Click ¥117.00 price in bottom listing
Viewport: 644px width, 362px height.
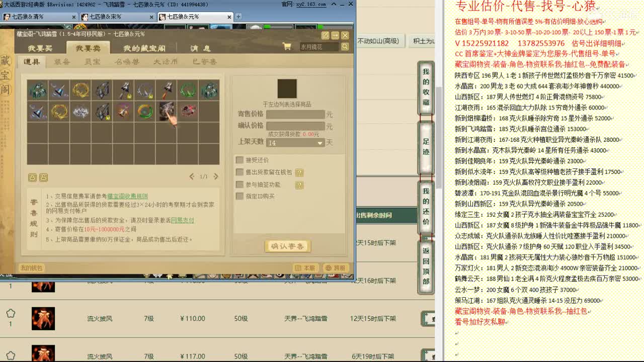[x=193, y=356]
